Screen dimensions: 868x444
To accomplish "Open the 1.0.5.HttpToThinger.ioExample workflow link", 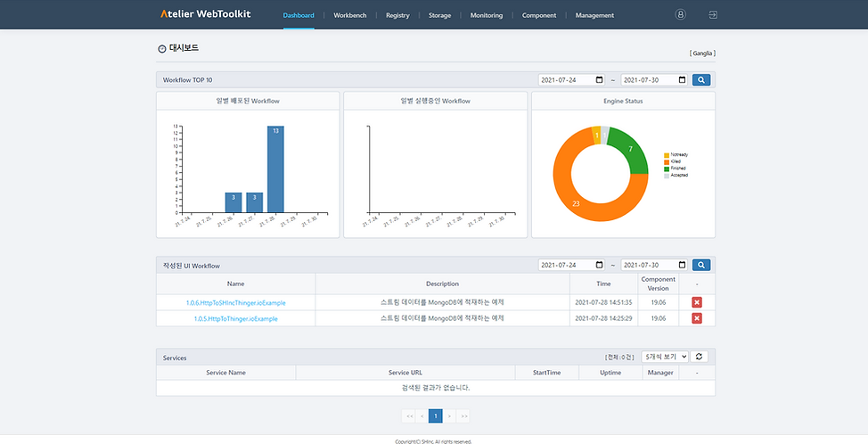I will [x=236, y=319].
